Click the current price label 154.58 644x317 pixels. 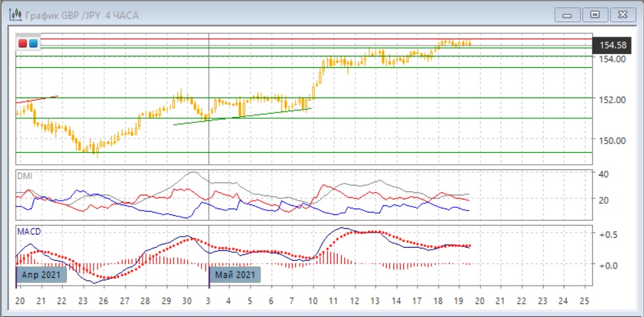pyautogui.click(x=613, y=45)
